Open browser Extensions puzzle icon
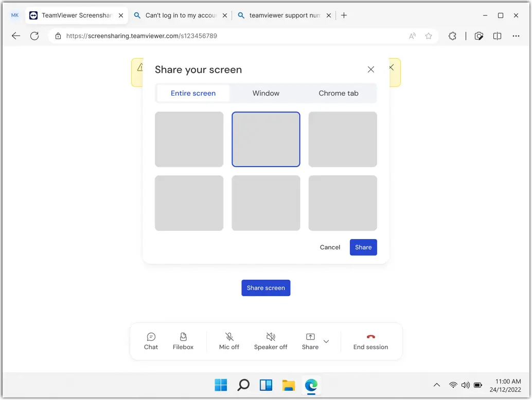Screen dimensions: 532x400 tap(452, 36)
